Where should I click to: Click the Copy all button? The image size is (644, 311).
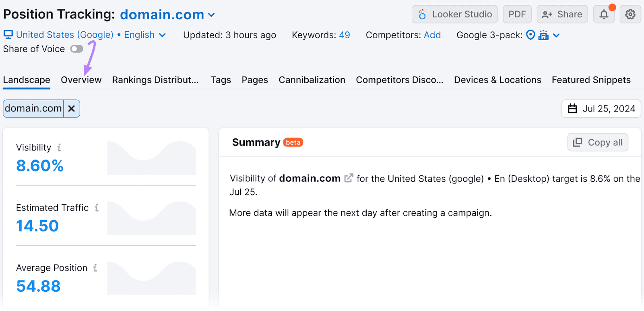(x=598, y=142)
